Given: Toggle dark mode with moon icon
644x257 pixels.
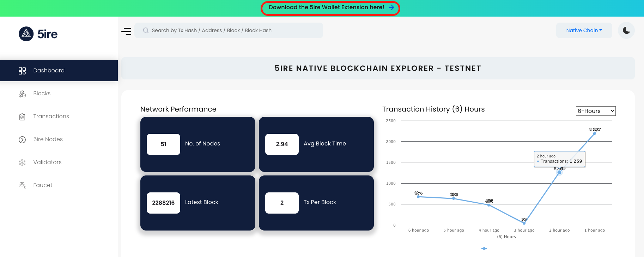Looking at the screenshot, I should coord(626,30).
